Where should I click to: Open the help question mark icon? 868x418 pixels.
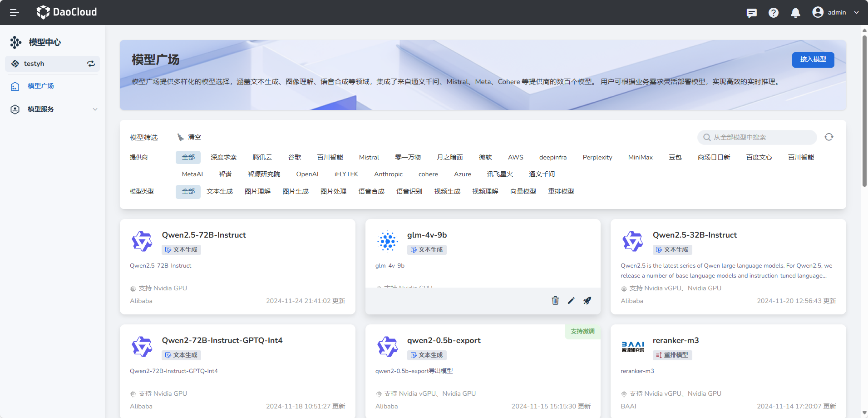(x=774, y=13)
